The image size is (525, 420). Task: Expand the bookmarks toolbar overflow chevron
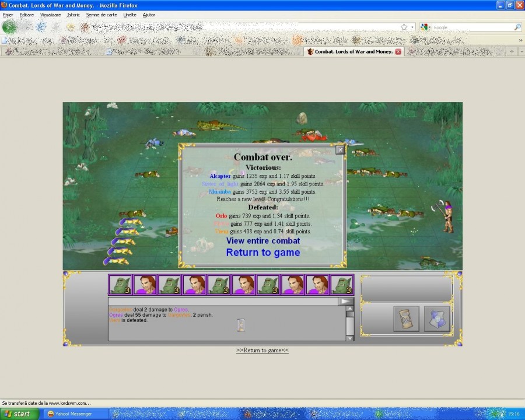coord(520,40)
